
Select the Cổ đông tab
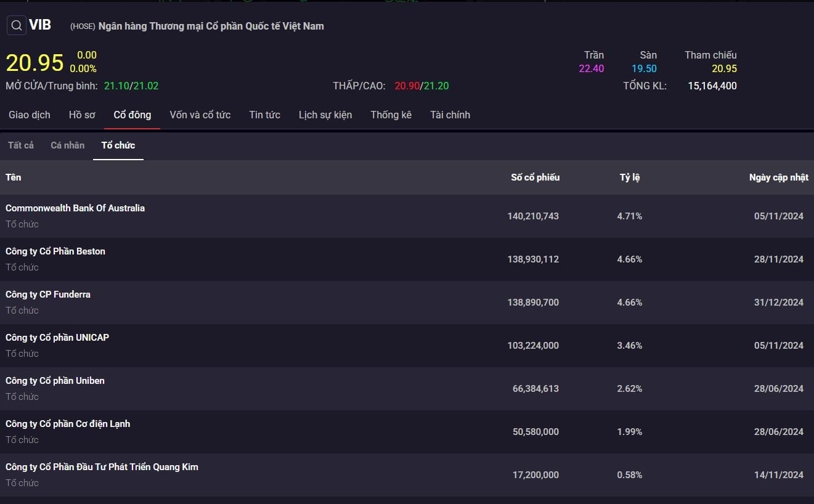[x=132, y=115]
